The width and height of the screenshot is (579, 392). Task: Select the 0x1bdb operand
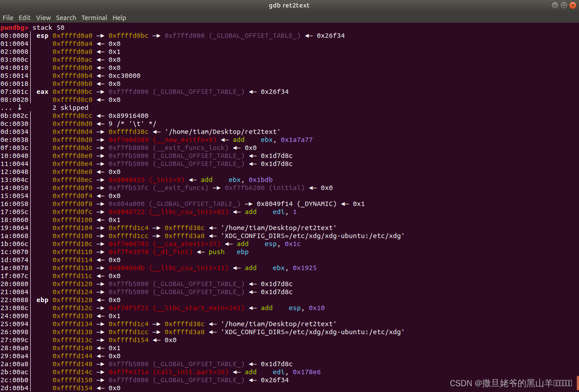261,180
